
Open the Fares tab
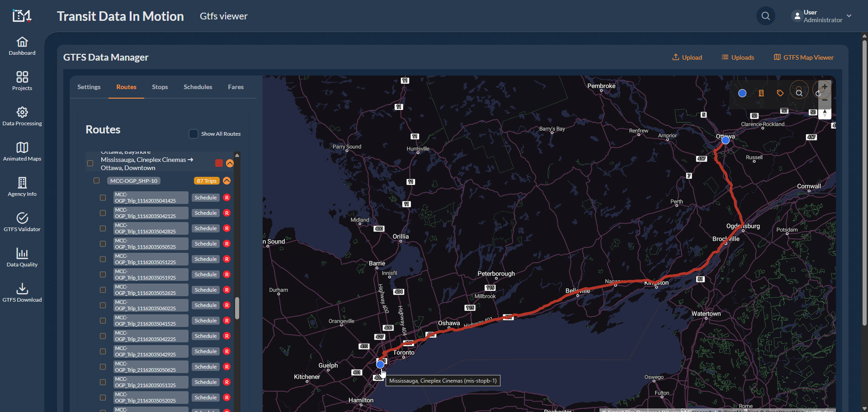[236, 87]
